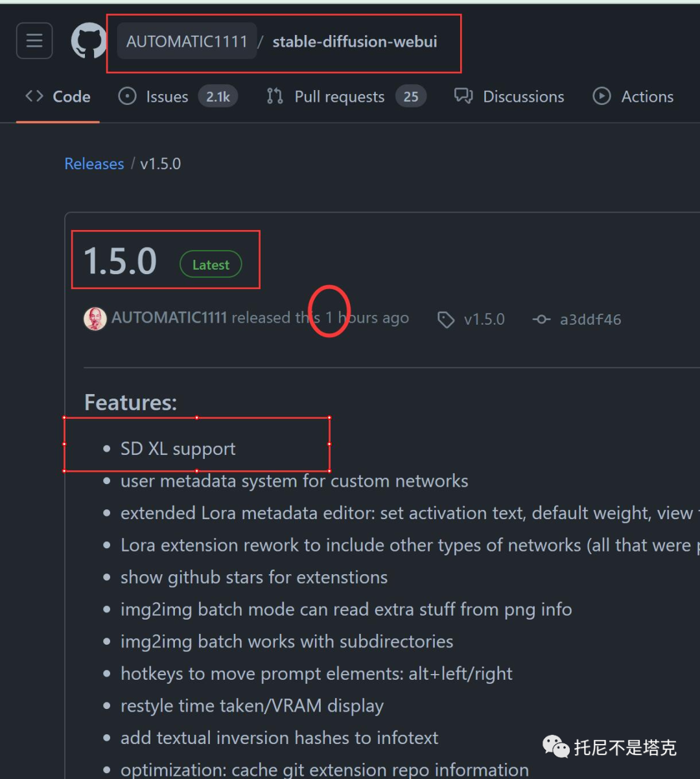Open commit a3ddf46

pos(590,320)
